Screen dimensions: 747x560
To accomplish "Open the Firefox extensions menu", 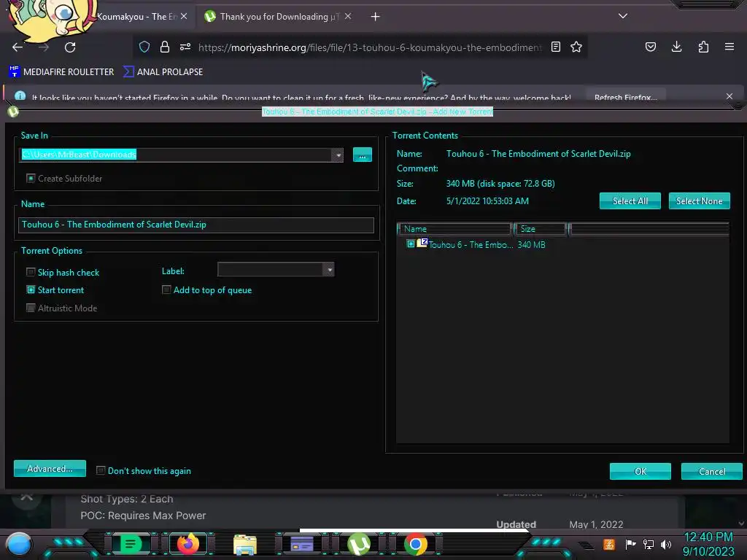I will (703, 47).
